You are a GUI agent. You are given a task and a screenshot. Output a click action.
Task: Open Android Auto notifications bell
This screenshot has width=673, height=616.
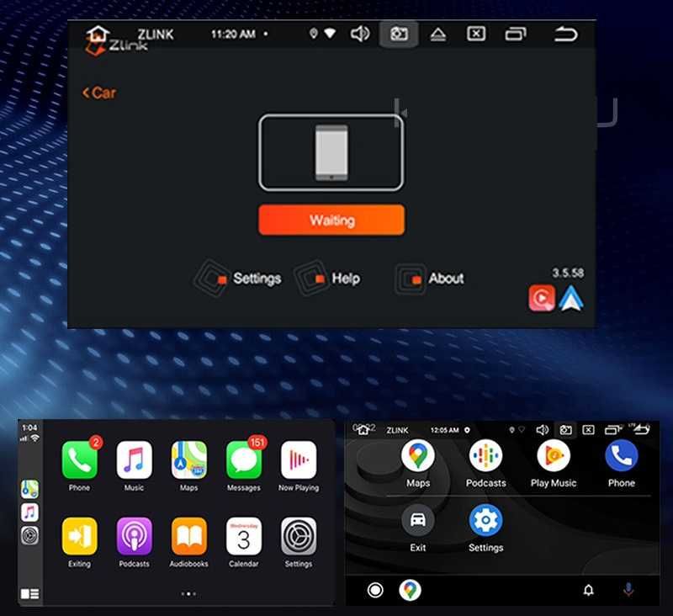pyautogui.click(x=588, y=590)
